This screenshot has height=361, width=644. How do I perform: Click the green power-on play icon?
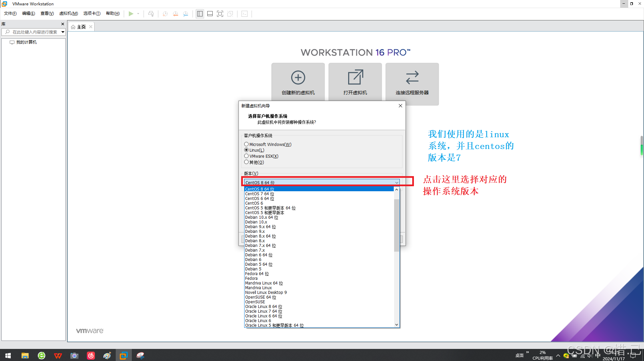[x=131, y=14]
